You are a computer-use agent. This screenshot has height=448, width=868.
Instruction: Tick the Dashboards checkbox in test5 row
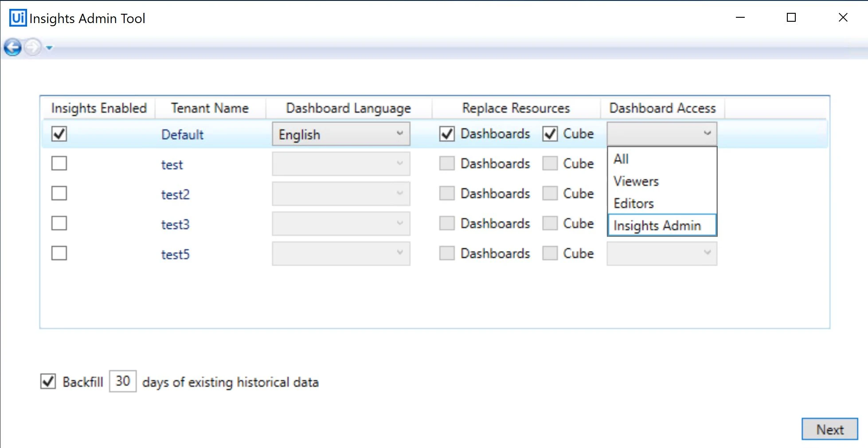point(447,253)
